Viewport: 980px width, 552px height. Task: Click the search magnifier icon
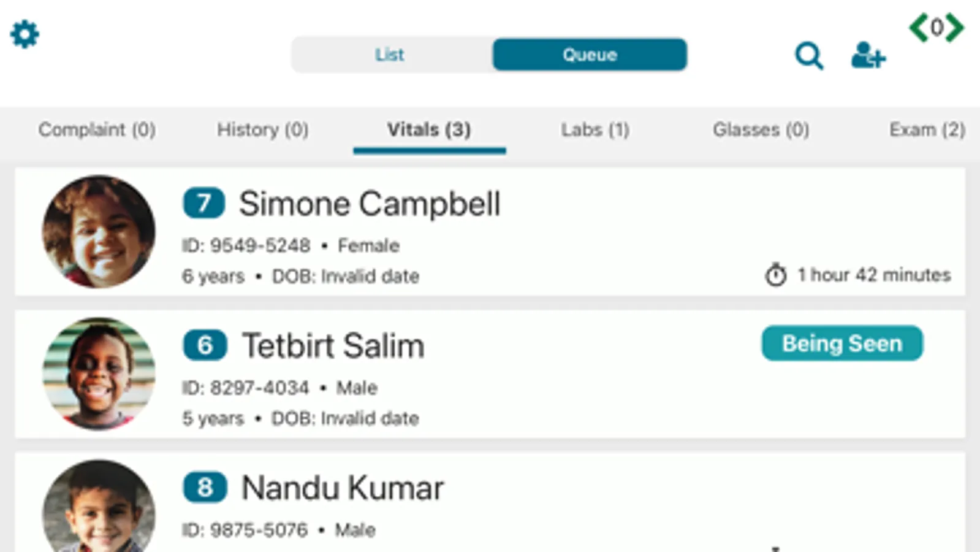click(x=808, y=56)
